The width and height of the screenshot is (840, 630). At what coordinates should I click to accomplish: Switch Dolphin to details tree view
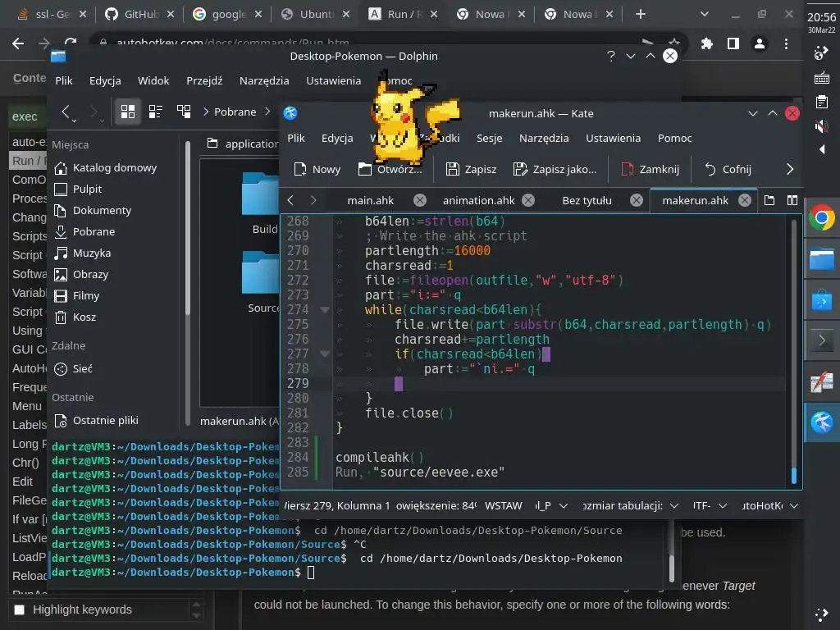point(184,112)
